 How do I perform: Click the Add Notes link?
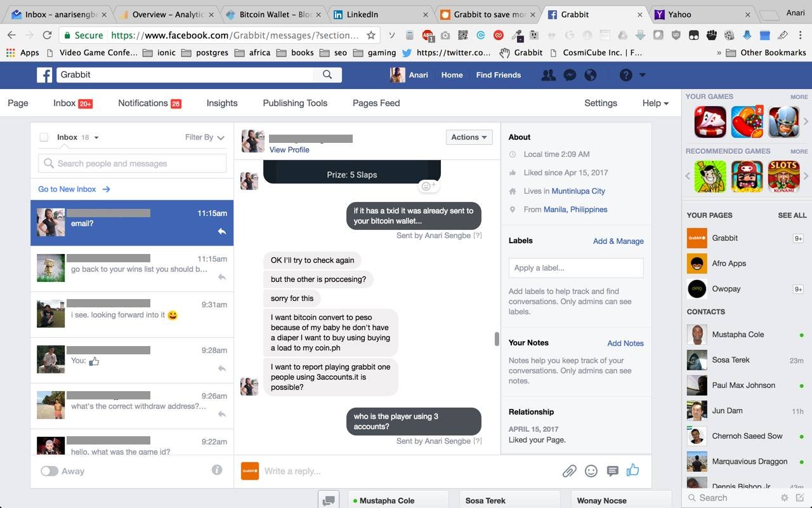[x=625, y=344]
